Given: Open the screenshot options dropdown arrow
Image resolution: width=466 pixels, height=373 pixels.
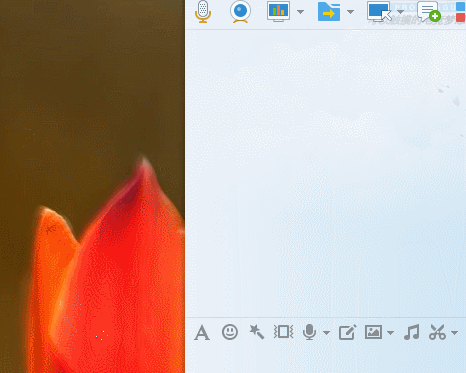Looking at the screenshot, I should tap(454, 333).
